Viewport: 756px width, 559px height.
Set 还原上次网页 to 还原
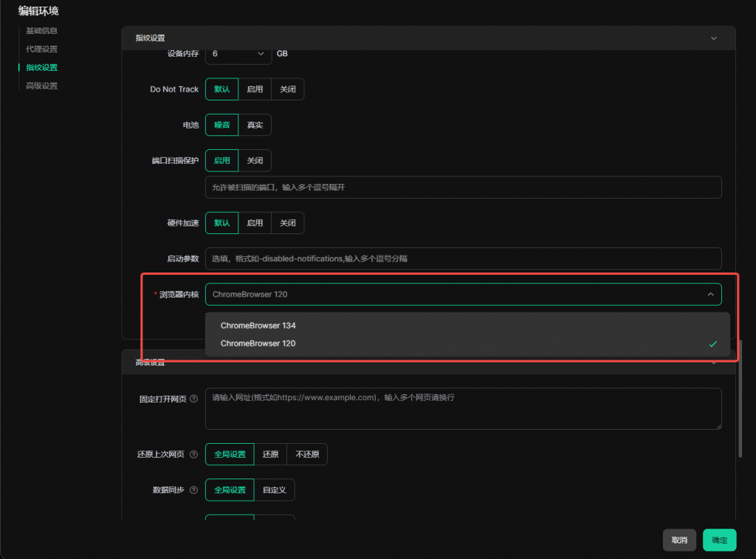tap(270, 454)
